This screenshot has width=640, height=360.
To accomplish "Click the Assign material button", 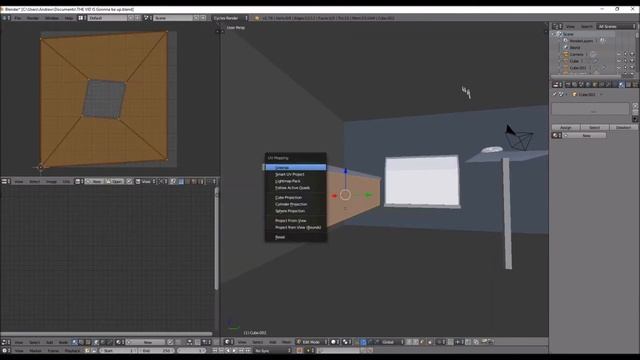I will tap(566, 127).
